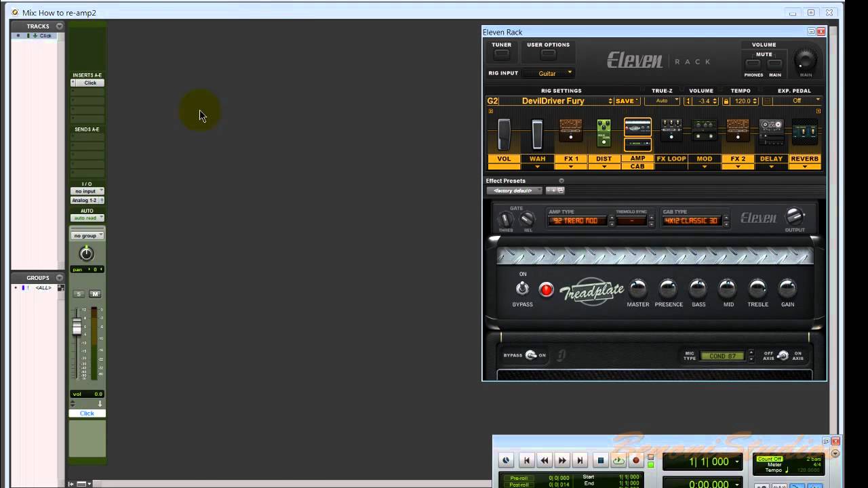This screenshot has height=488, width=868.
Task: Mute the Phones output
Action: click(x=753, y=64)
